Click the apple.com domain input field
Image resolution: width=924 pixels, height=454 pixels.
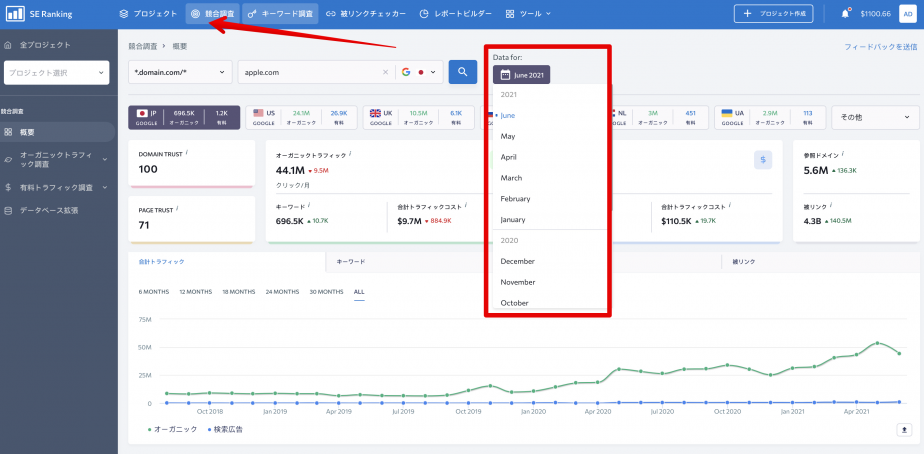(310, 72)
